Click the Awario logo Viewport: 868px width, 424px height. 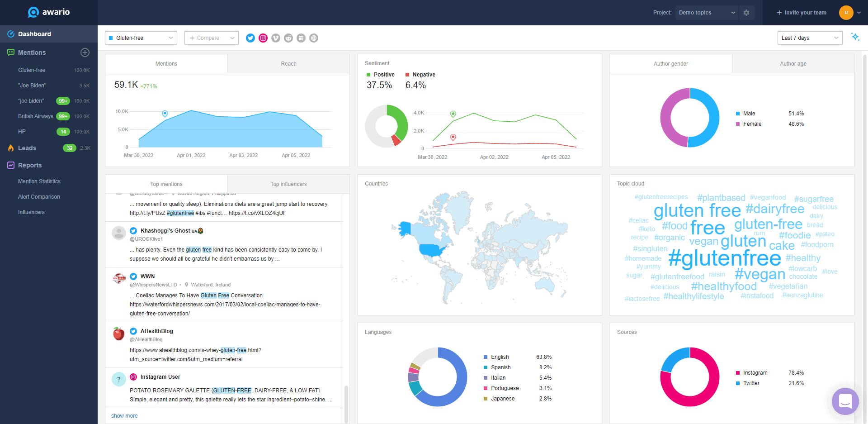coord(49,12)
